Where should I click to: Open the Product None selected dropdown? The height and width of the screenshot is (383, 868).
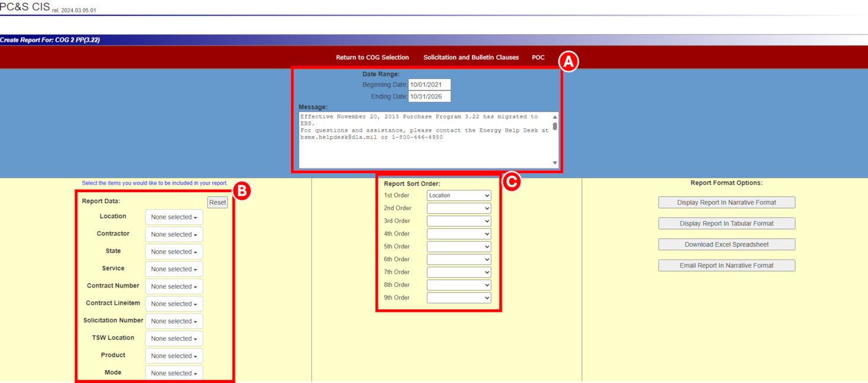pyautogui.click(x=174, y=356)
